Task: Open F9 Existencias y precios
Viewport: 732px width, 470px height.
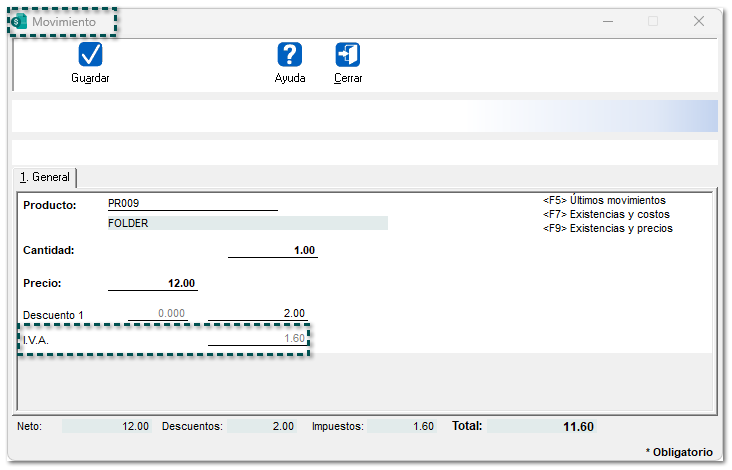Action: pos(607,228)
